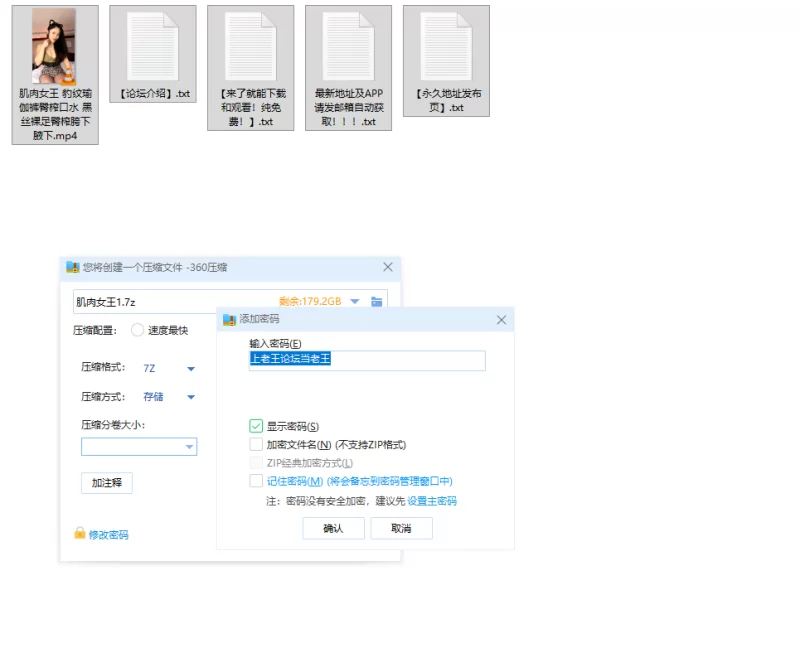Select the .mp4 video file thumbnail
The image size is (800, 653).
click(x=54, y=46)
